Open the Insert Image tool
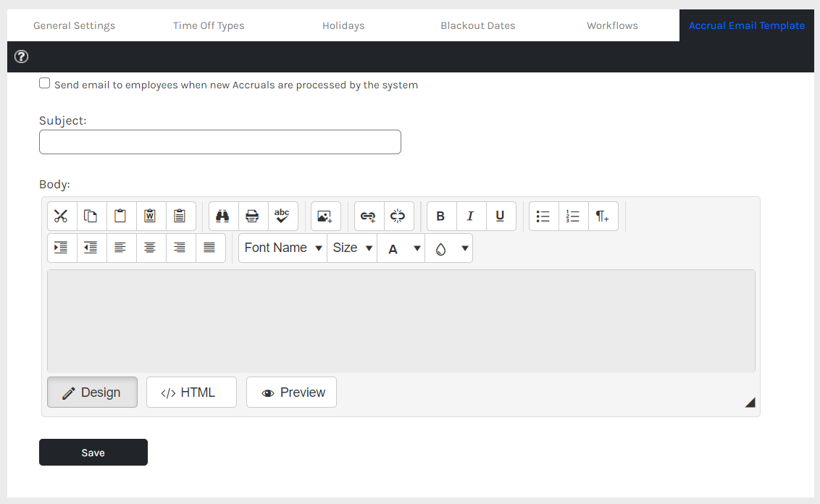Viewport: 820px width, 504px height. coord(325,216)
